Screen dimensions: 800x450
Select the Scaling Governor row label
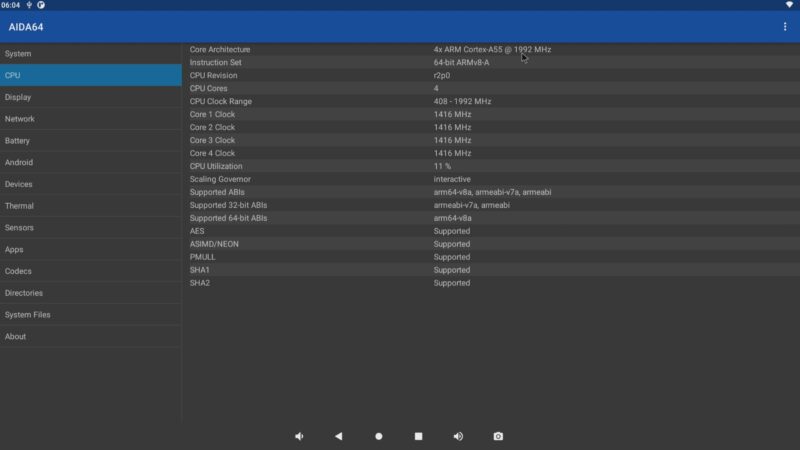[220, 179]
